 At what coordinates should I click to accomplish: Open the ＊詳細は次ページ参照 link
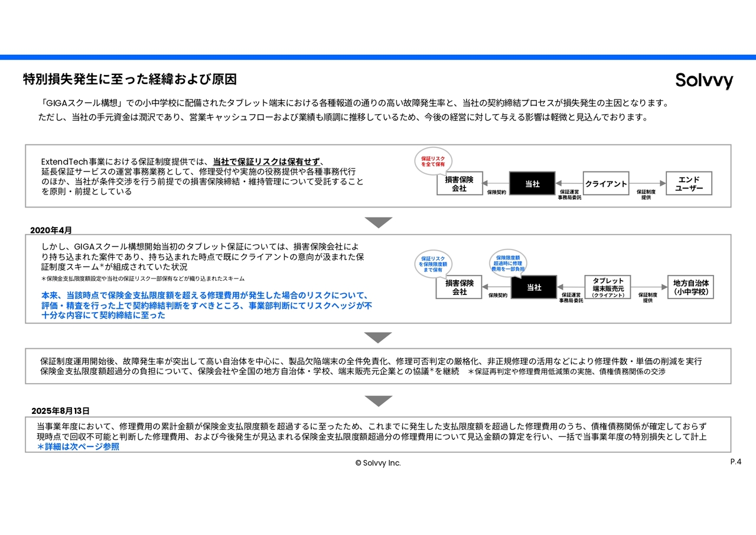point(78,447)
